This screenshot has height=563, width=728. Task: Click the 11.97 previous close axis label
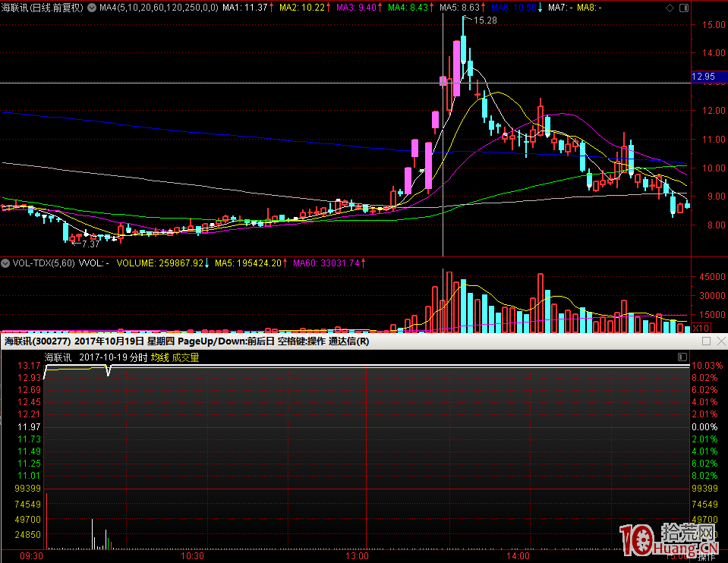click(30, 427)
